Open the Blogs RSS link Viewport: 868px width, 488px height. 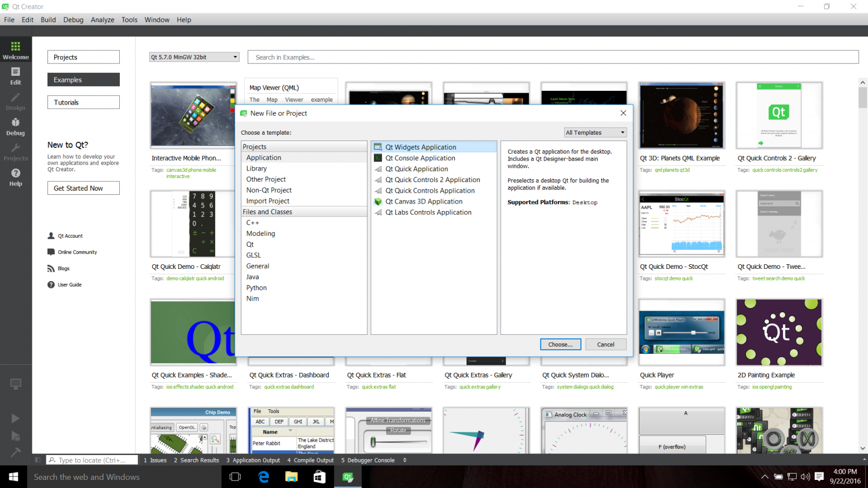52,268
